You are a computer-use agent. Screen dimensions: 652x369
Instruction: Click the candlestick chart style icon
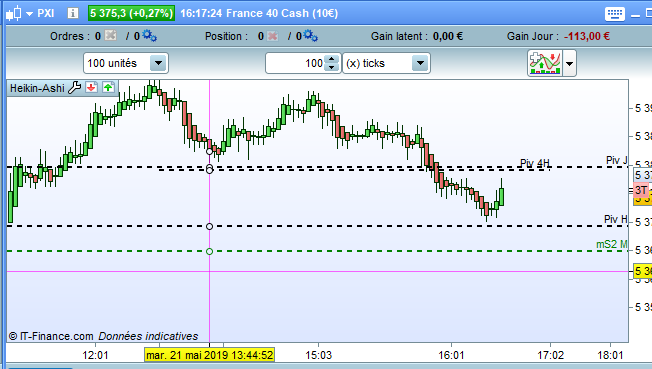(x=13, y=13)
